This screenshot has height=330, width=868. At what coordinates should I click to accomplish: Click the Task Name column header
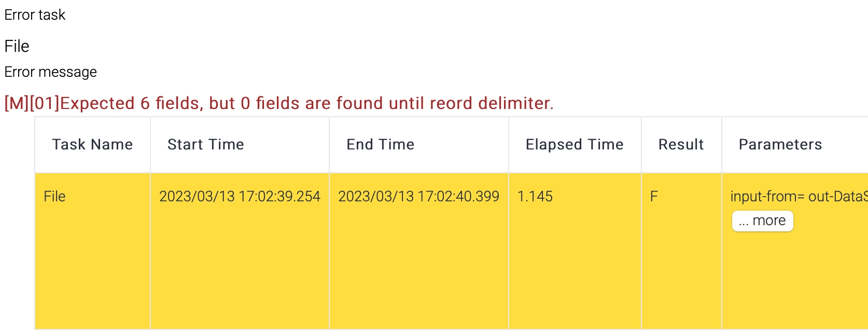pos(92,145)
